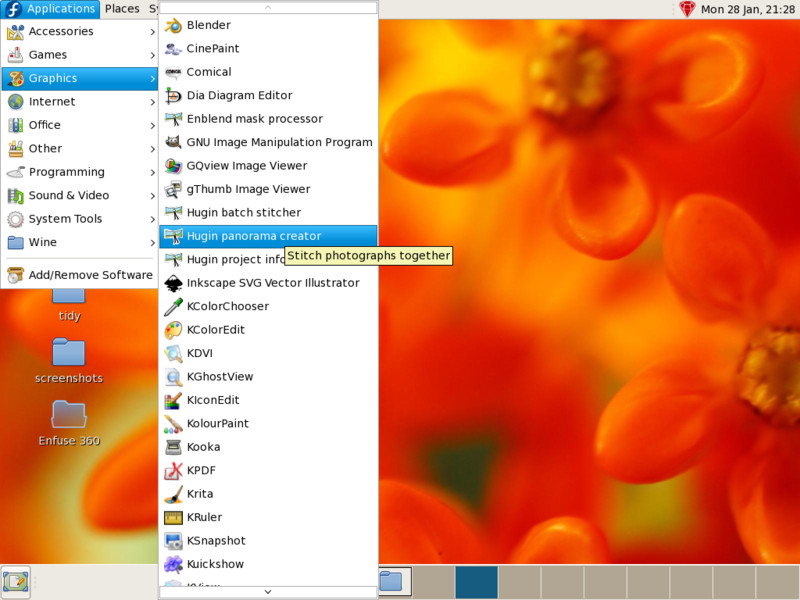Click the Krita paintbrush icon

173,494
